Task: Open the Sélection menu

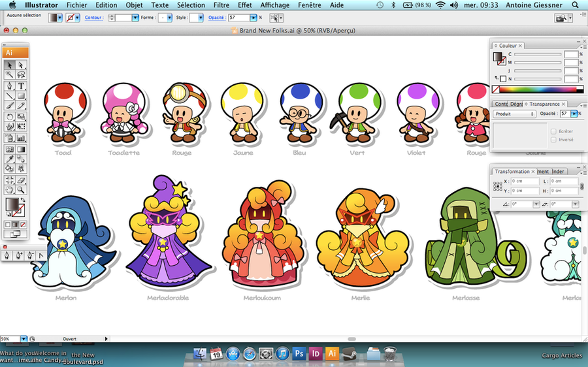Action: pyautogui.click(x=191, y=5)
